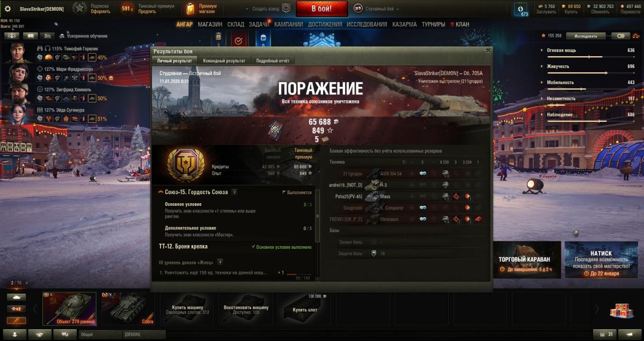Open the contacts handshake icon
Screen dimensions: 644x341
coord(40,334)
